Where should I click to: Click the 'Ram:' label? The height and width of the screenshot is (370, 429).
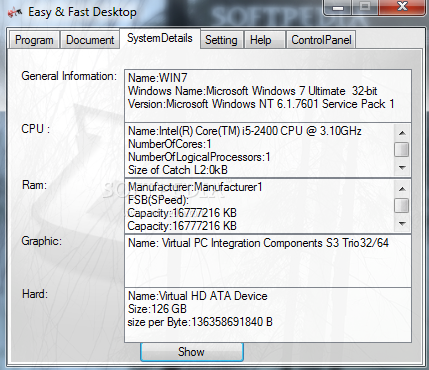point(35,185)
